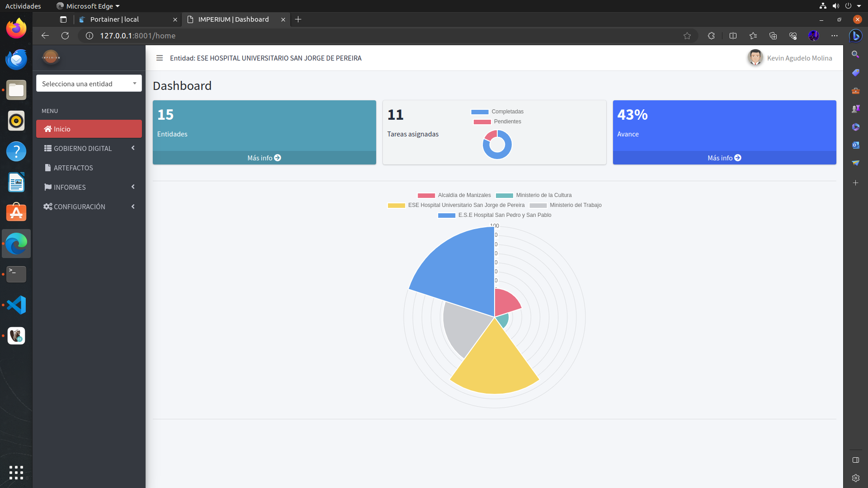
Task: Click Alcaldía de Manizales legend color swatch
Action: (426, 196)
